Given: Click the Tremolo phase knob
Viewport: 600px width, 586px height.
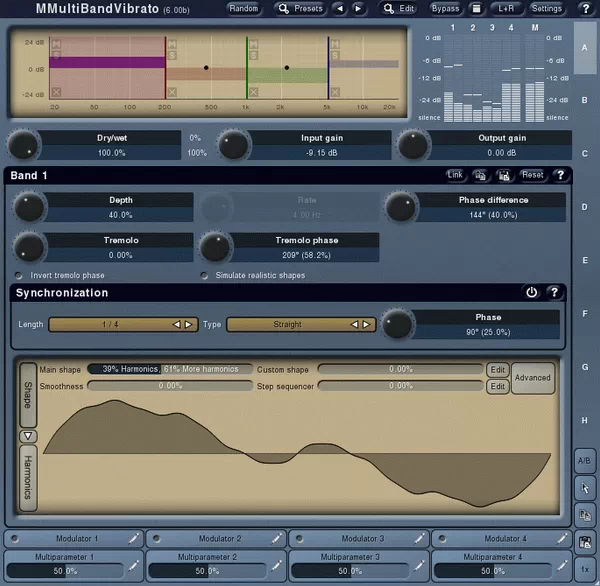Looking at the screenshot, I should tap(215, 247).
